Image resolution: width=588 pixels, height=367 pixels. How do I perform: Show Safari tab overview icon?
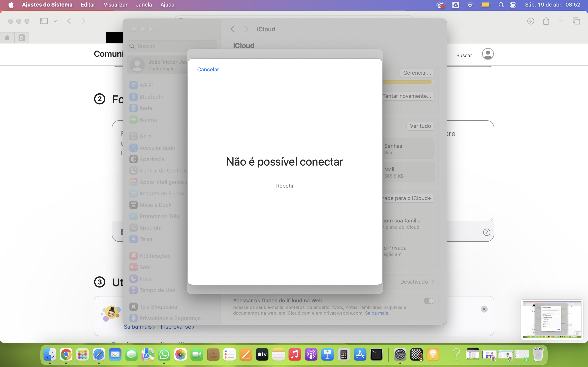(576, 21)
